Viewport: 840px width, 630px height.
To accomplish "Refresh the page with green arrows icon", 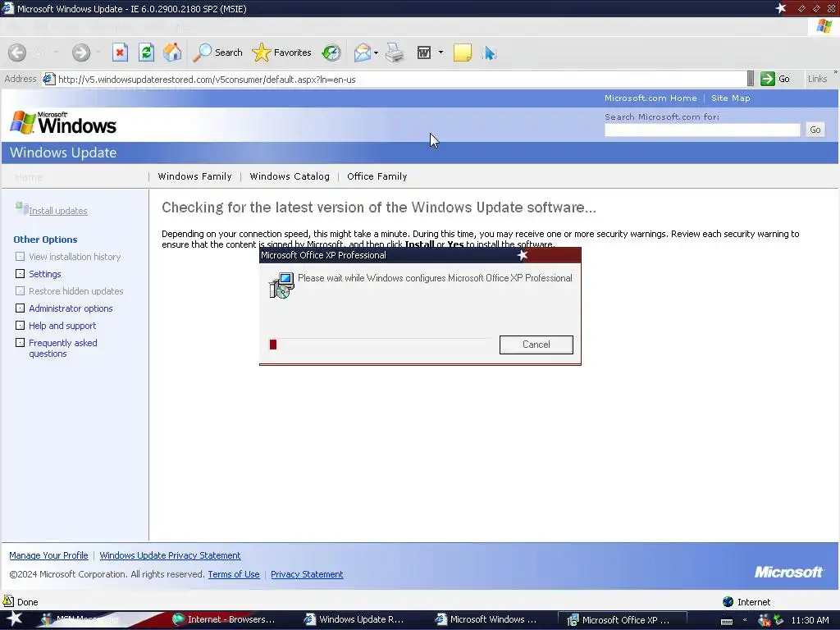I will (x=146, y=52).
